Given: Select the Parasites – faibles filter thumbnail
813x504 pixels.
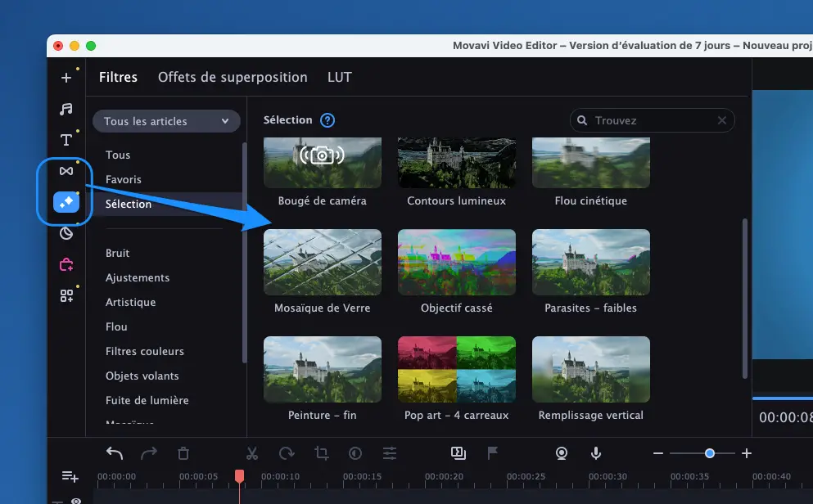Looking at the screenshot, I should tap(591, 262).
